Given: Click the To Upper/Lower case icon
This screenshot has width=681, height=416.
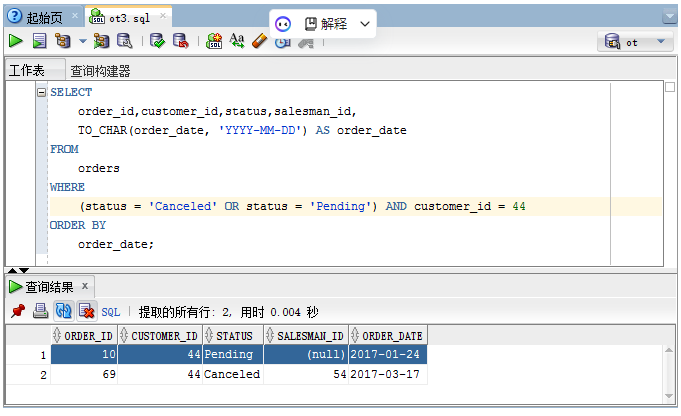Looking at the screenshot, I should [237, 41].
